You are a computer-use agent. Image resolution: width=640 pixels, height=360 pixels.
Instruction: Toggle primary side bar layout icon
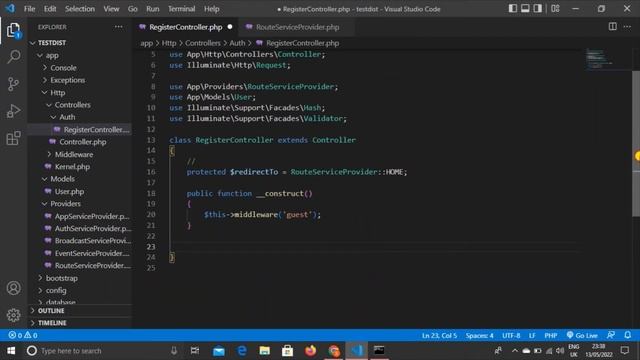513,8
